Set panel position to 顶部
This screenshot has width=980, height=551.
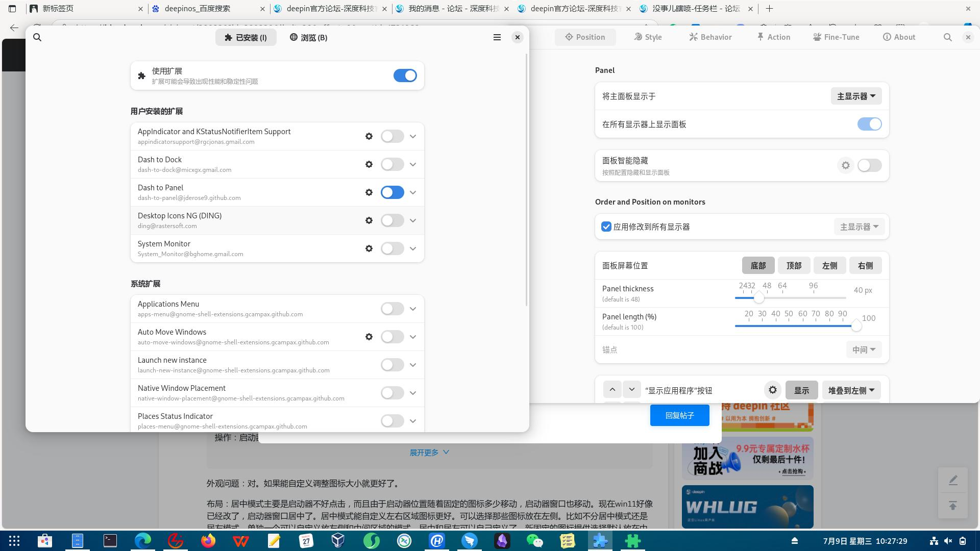(794, 266)
